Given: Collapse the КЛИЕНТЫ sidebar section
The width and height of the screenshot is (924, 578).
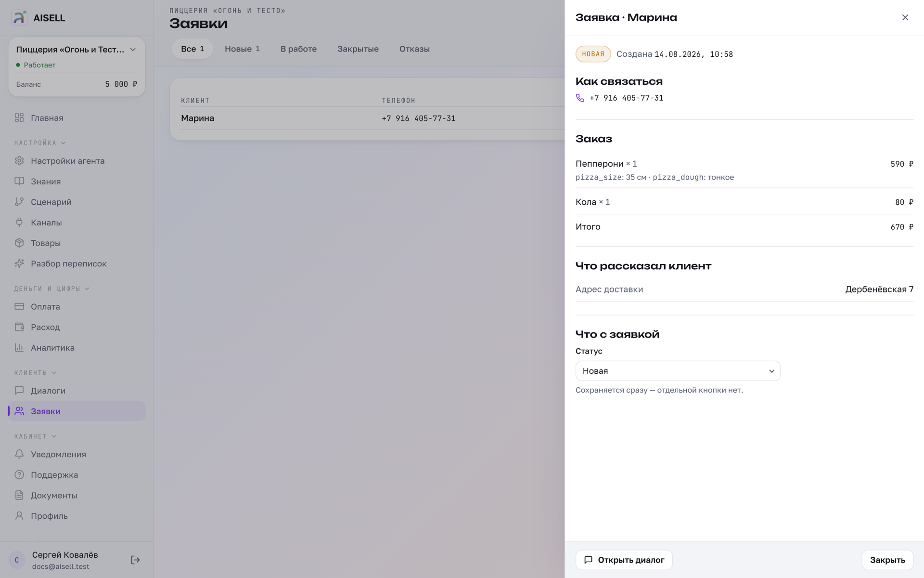Looking at the screenshot, I should pos(36,373).
